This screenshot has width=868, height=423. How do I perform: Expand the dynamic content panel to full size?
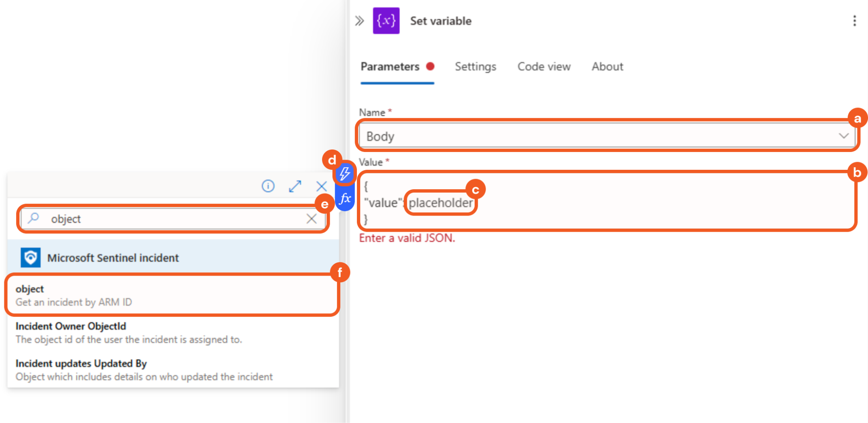(x=295, y=186)
